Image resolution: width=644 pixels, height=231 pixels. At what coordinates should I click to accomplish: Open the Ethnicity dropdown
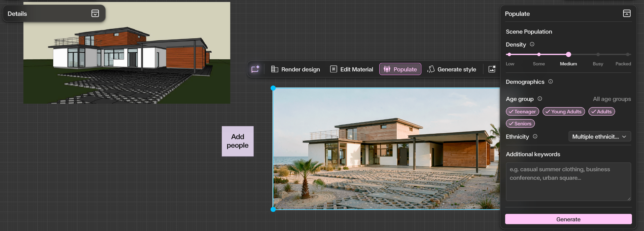[599, 136]
